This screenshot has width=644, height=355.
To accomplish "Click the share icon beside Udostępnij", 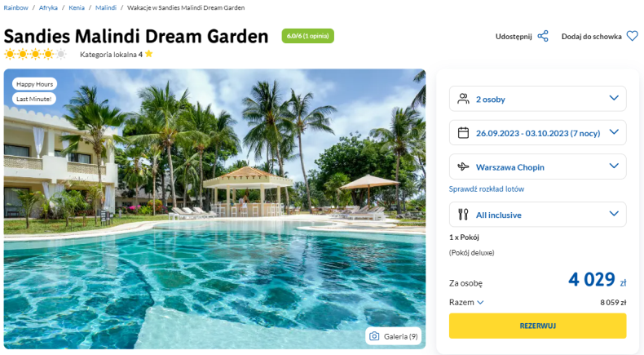I will (543, 36).
